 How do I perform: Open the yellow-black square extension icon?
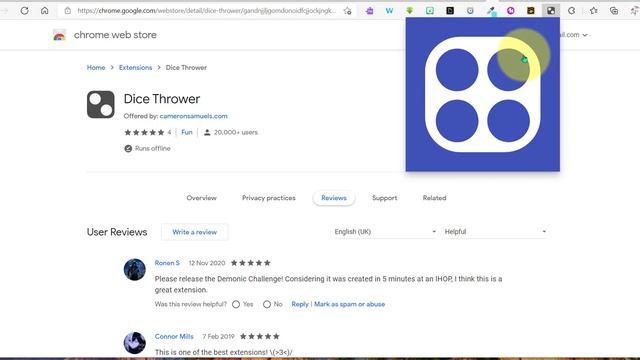[531, 11]
